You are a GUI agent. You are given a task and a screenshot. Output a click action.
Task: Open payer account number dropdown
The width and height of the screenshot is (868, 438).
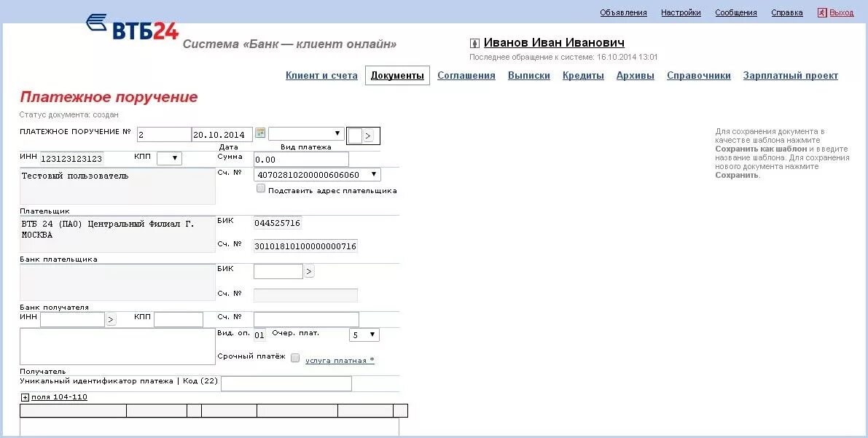317,174
